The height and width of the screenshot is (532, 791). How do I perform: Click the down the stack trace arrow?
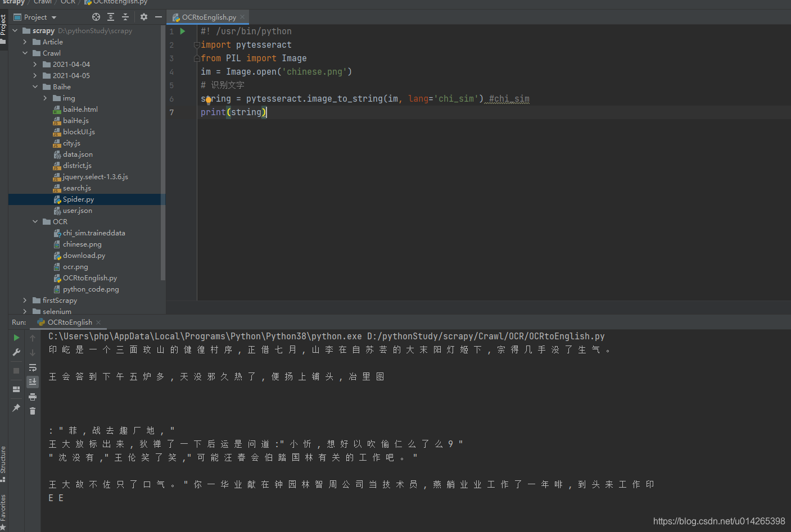click(x=33, y=353)
